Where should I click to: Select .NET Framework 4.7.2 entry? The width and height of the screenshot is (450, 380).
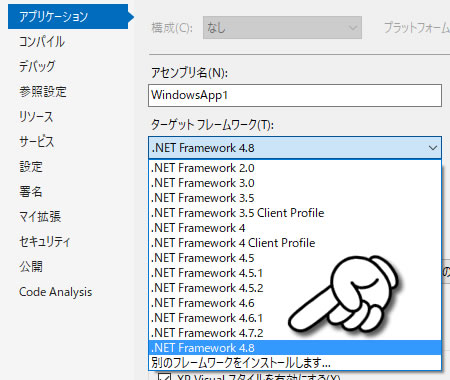pyautogui.click(x=295, y=333)
